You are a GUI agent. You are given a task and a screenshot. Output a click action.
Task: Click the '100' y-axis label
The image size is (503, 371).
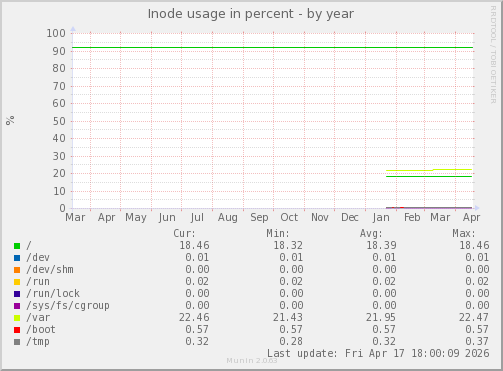[x=56, y=33]
